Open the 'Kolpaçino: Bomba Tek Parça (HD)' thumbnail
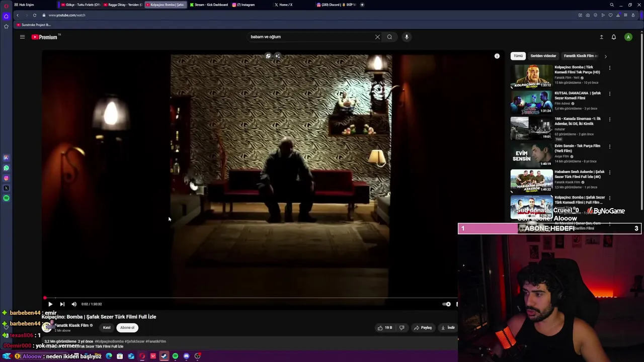Screen dimensions: 644x362 tap(531, 77)
